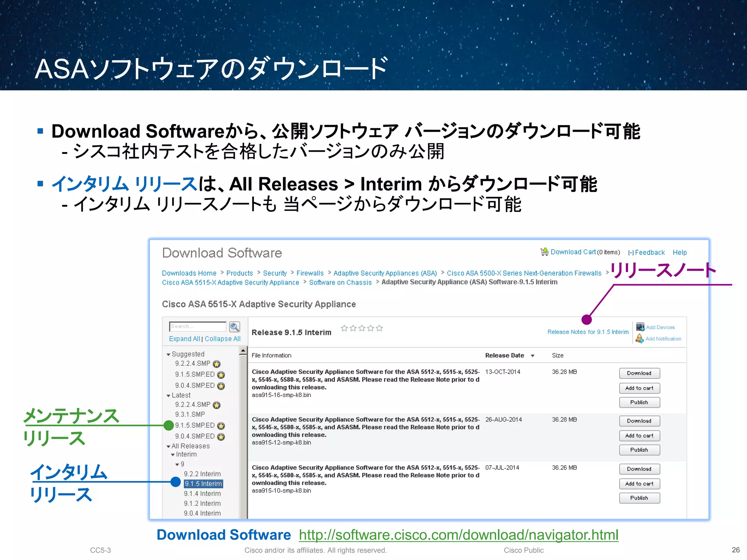Click tree scrollbar up arrow
Viewport: 747px width, 560px height.
243,351
